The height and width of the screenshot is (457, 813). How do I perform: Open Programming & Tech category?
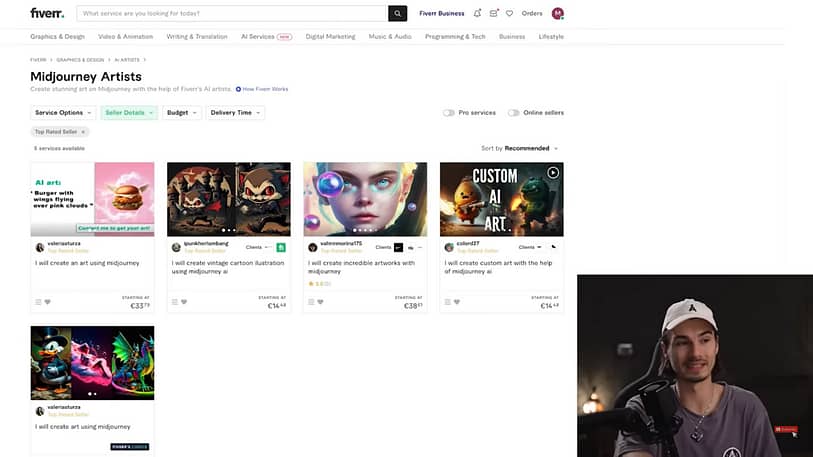click(455, 37)
